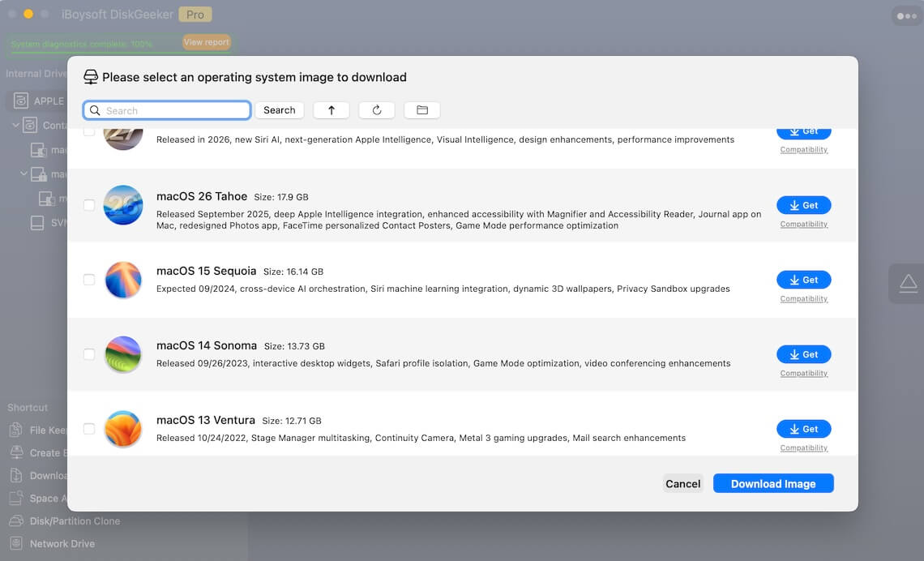Get the macOS 26 Tahoe image
This screenshot has width=924, height=561.
[x=804, y=205]
